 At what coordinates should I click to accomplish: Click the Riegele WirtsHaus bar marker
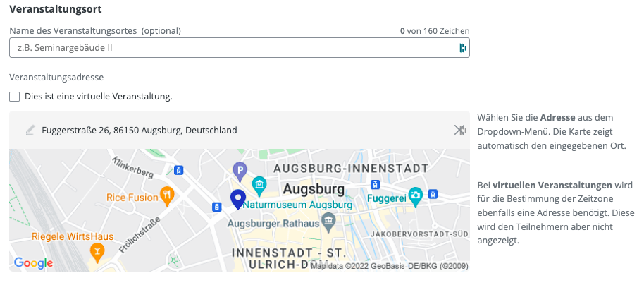coord(97,250)
